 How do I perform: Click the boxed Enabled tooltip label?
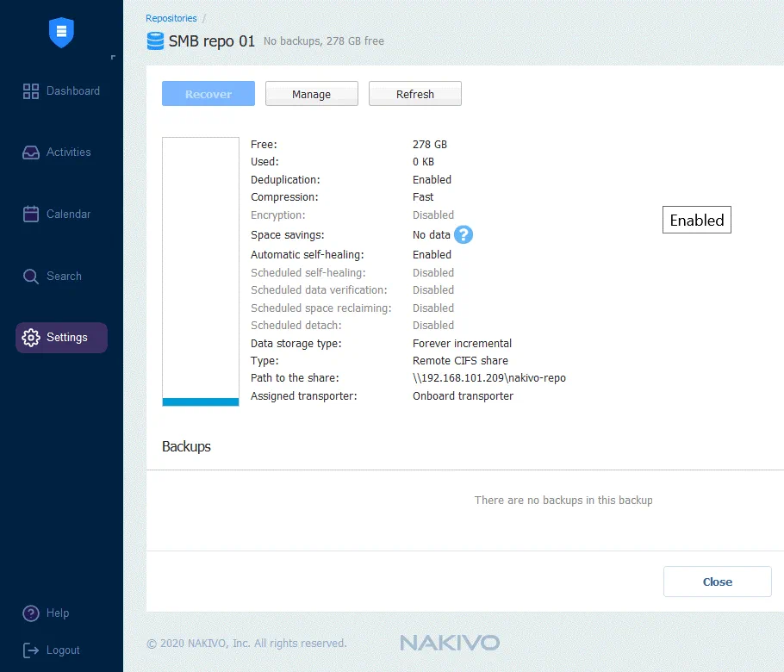696,221
